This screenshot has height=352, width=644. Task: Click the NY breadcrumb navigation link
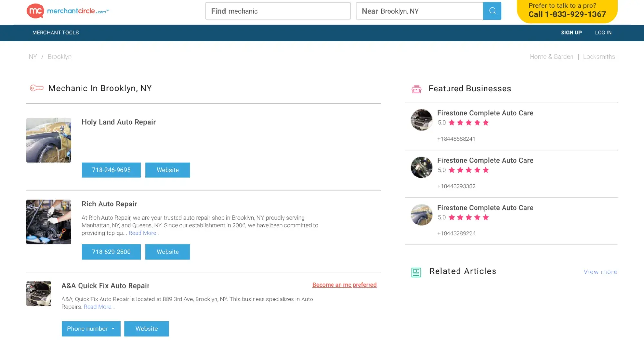point(33,56)
